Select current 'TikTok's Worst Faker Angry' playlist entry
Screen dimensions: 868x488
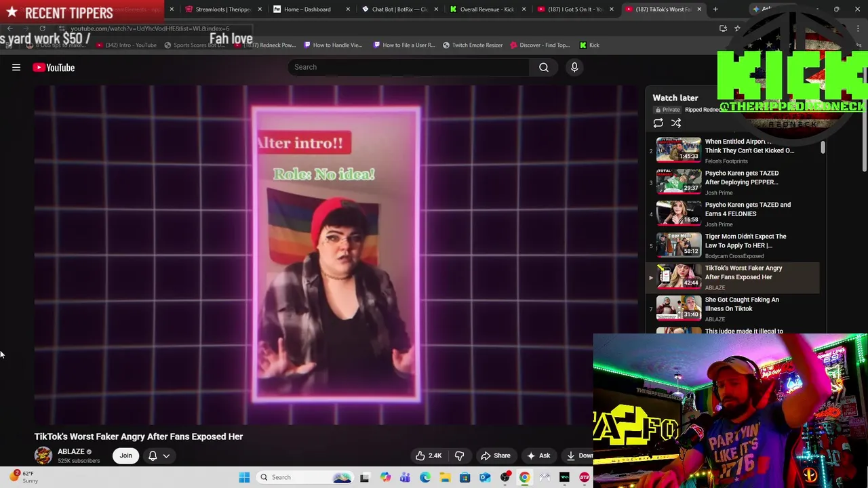[x=732, y=277]
